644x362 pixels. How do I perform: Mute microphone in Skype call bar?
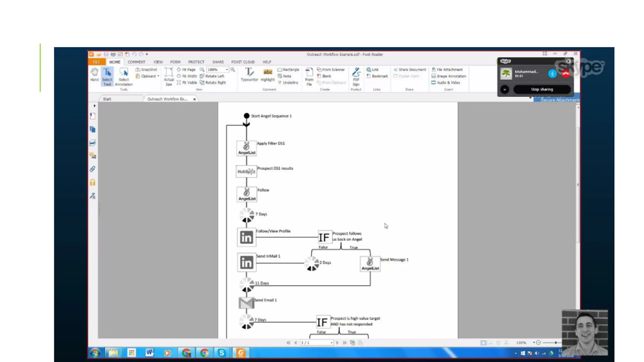tap(552, 74)
